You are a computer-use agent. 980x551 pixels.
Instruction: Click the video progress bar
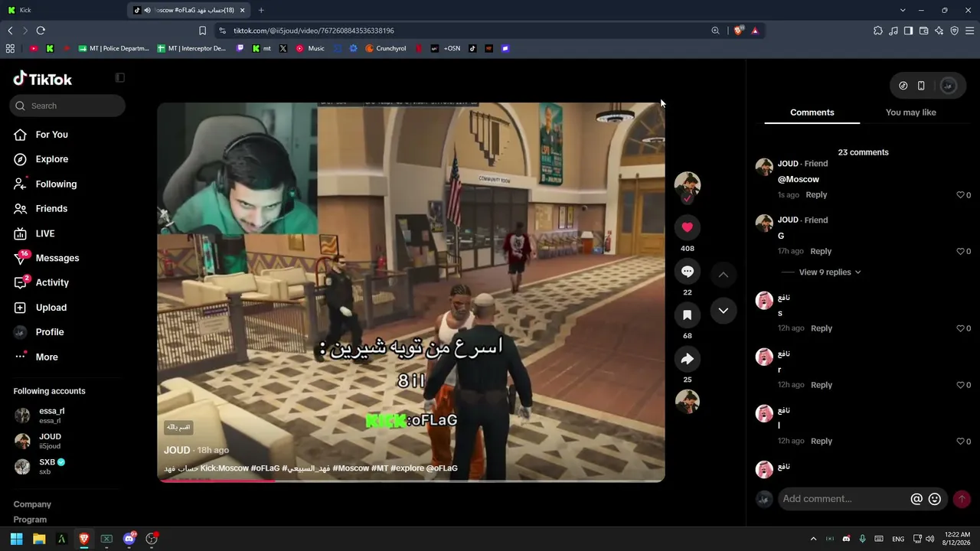pos(411,481)
